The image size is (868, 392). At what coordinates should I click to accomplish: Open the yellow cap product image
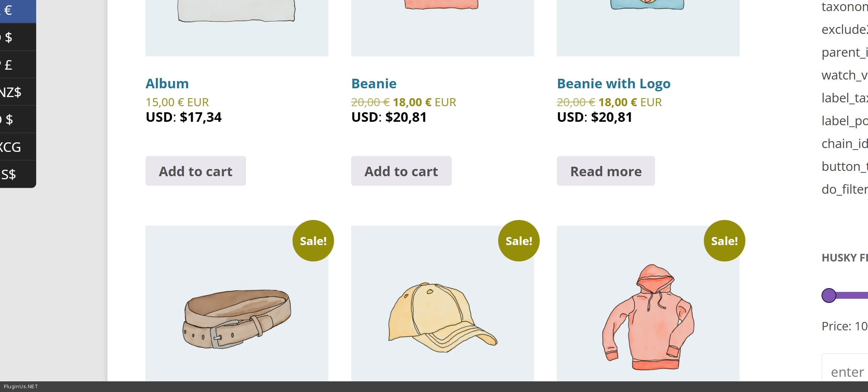point(442,318)
